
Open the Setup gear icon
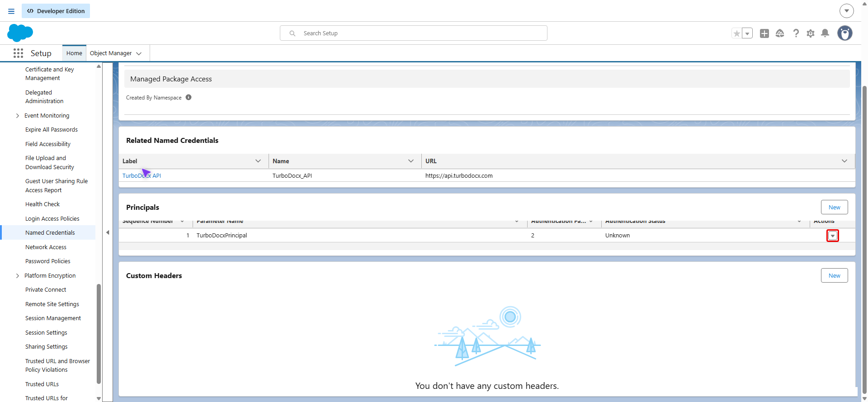811,33
